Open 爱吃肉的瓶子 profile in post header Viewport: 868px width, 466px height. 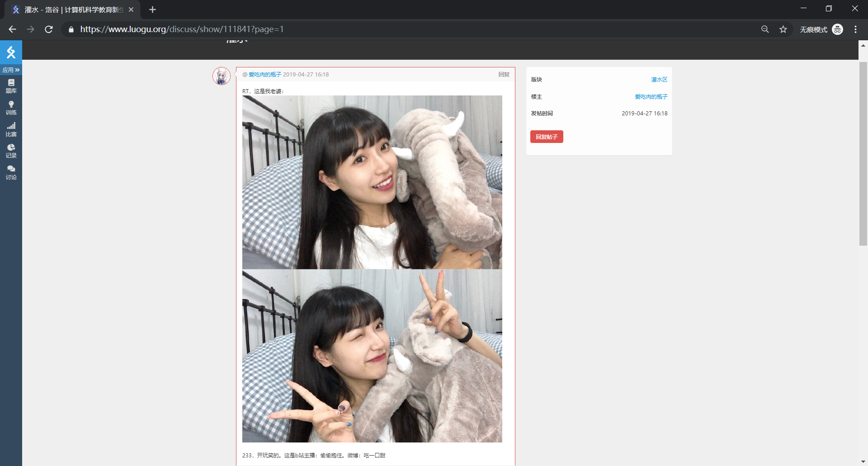click(265, 75)
